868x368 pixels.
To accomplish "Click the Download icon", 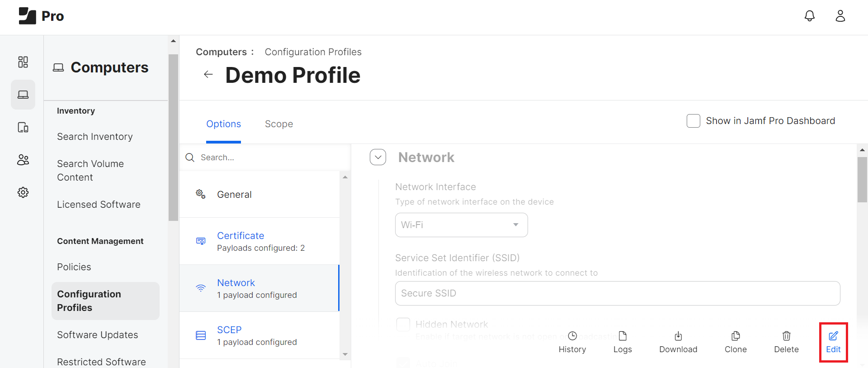I will [678, 336].
